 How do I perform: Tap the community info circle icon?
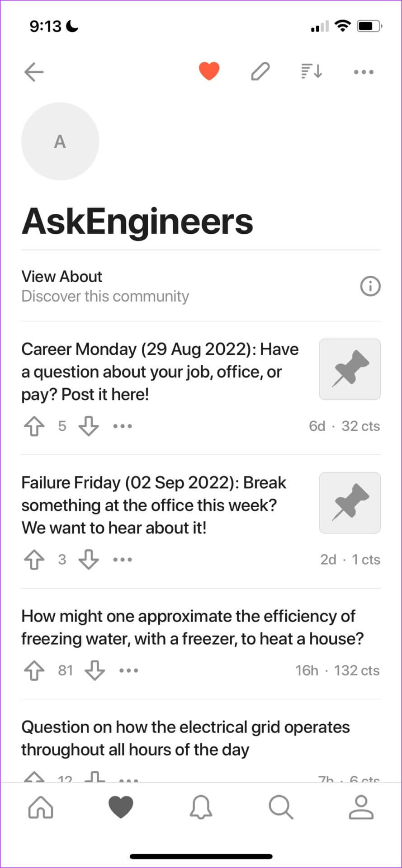pyautogui.click(x=370, y=286)
